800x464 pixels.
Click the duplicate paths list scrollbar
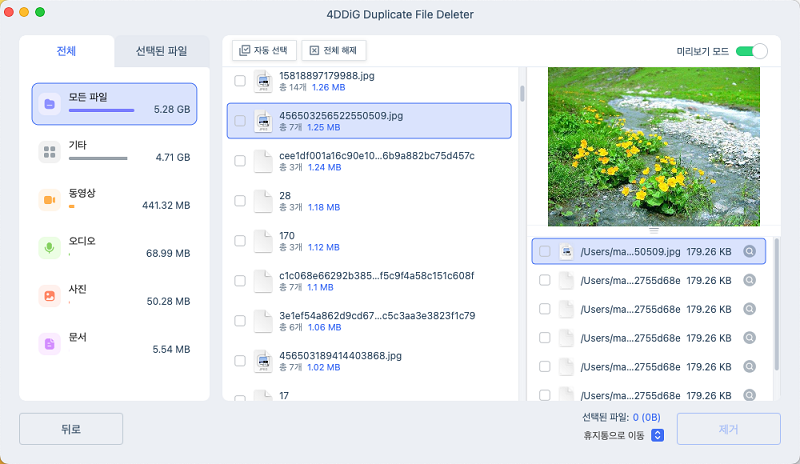[x=777, y=304]
